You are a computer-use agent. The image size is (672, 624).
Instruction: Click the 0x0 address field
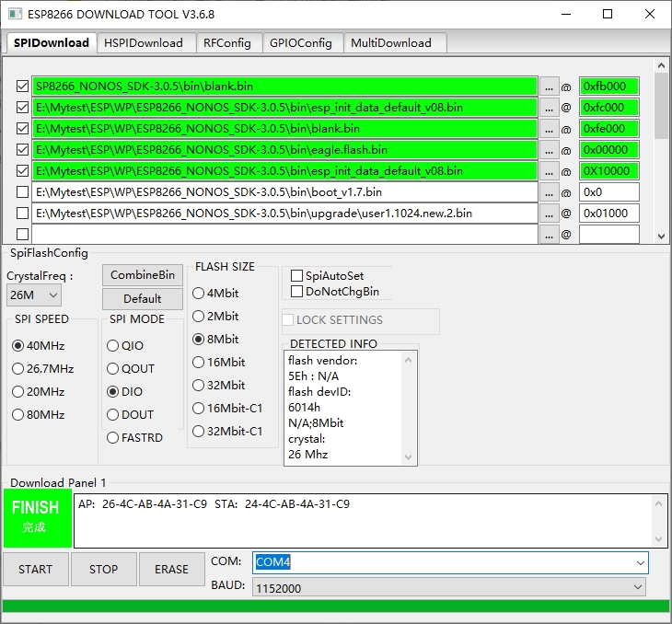[x=609, y=192]
